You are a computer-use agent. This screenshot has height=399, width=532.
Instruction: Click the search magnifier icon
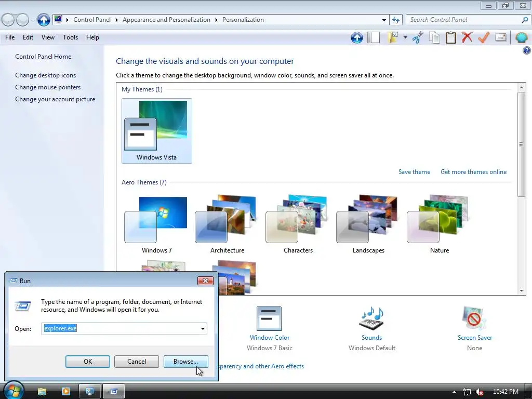(x=525, y=20)
